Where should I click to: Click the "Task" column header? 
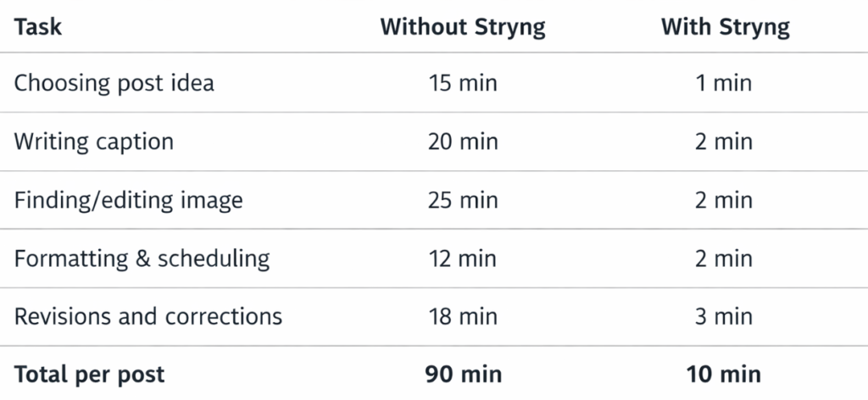(38, 26)
